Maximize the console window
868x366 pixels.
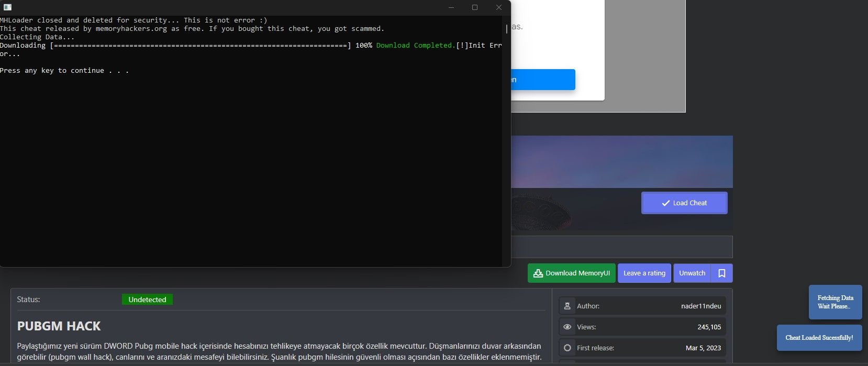point(475,7)
